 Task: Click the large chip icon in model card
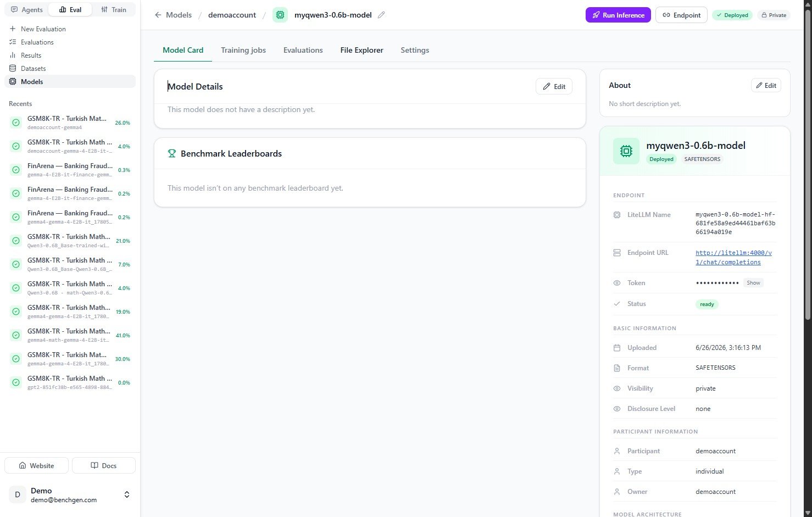[626, 151]
